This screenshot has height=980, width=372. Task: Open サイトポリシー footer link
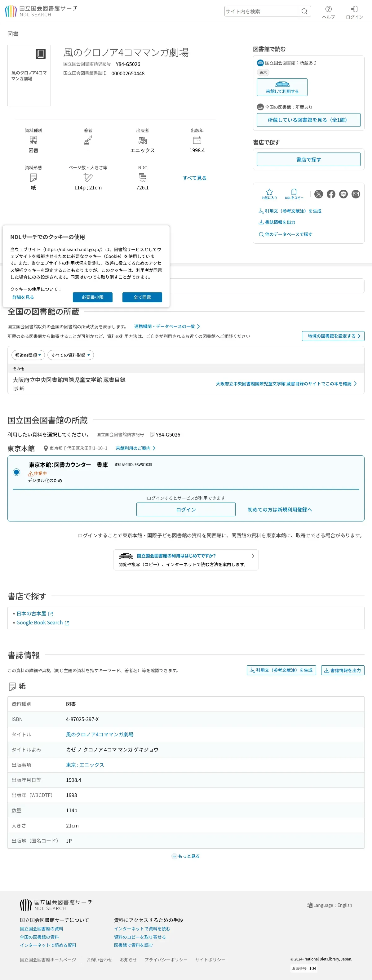(210, 960)
